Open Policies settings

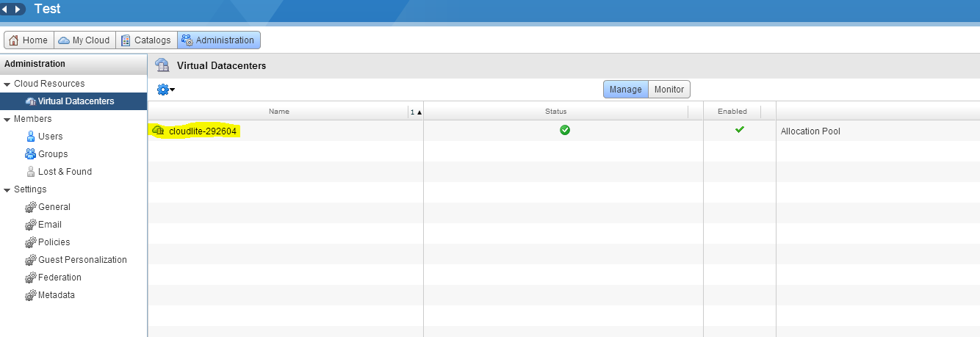[x=54, y=242]
